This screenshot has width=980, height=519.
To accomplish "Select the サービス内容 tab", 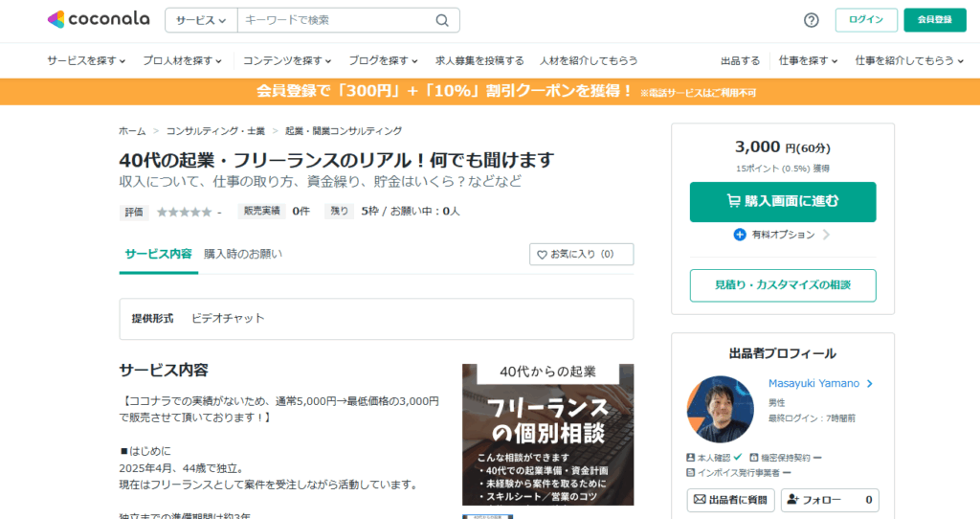I will point(158,255).
